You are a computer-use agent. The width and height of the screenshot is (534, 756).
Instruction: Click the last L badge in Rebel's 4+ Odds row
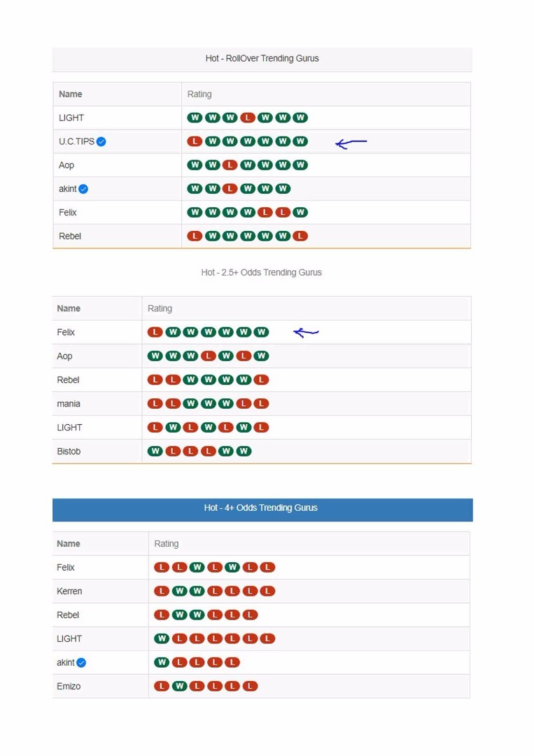tap(250, 615)
